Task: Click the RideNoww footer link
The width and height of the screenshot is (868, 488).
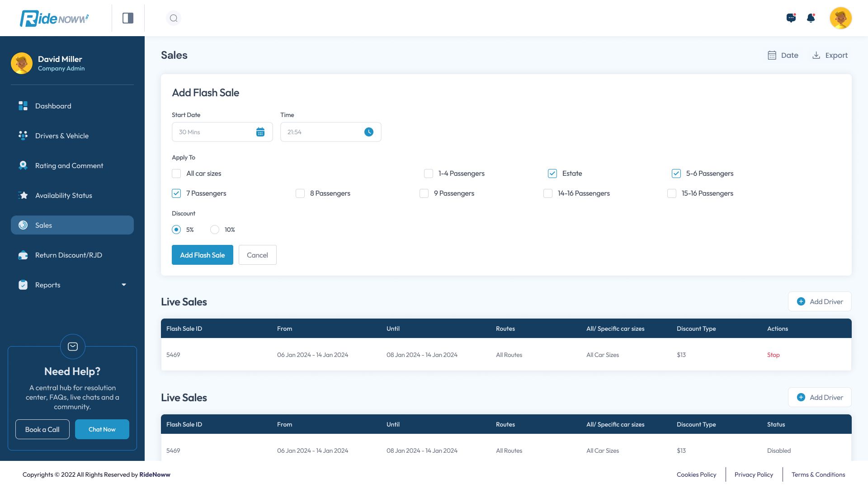Action: (155, 474)
